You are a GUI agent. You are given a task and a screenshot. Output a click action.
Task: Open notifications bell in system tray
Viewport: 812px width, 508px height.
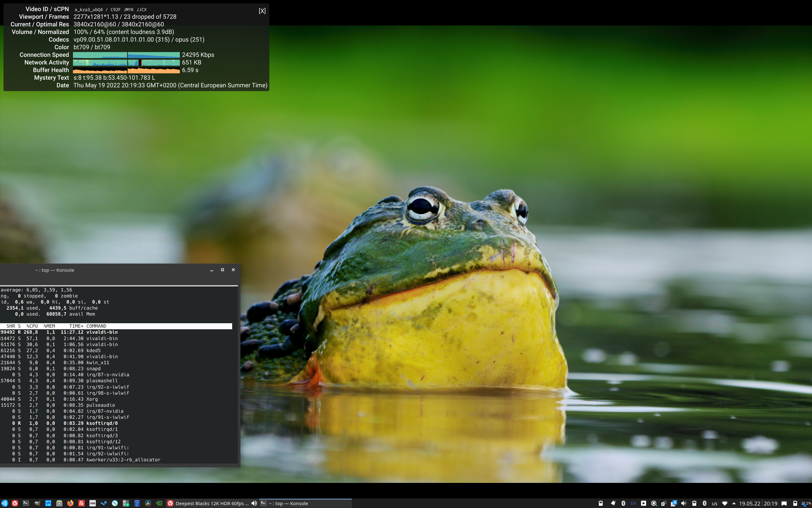click(x=613, y=503)
